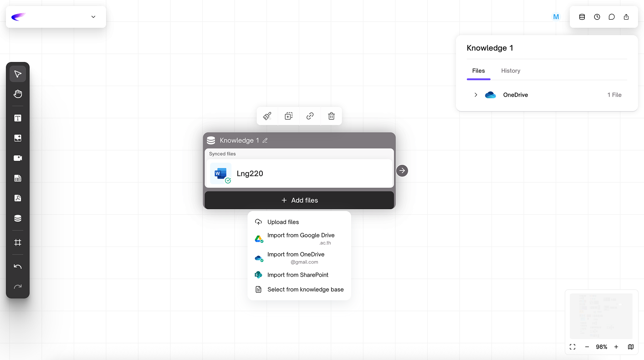The height and width of the screenshot is (360, 644).
Task: Add a PDF node from toolbar
Action: tap(18, 198)
